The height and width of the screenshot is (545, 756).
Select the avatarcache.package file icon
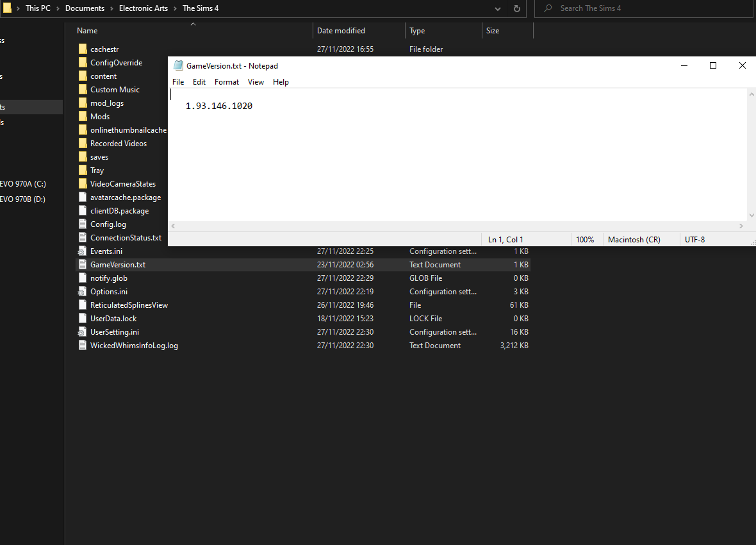point(83,197)
